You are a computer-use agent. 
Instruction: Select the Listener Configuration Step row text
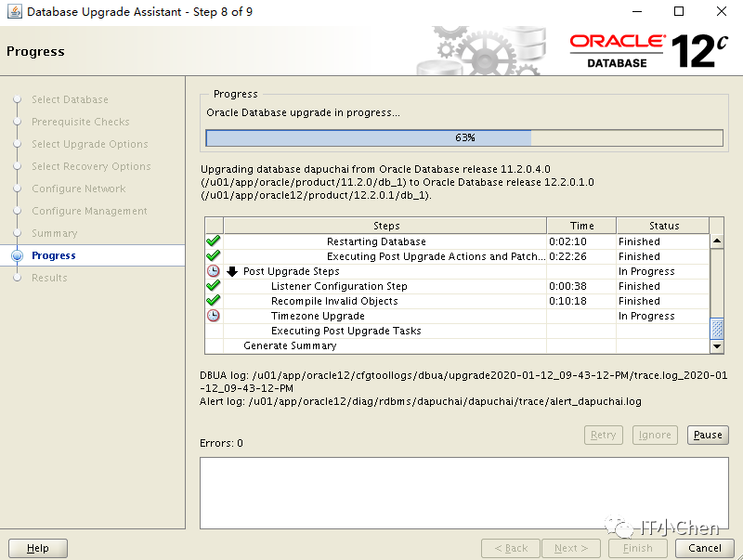[x=339, y=286]
